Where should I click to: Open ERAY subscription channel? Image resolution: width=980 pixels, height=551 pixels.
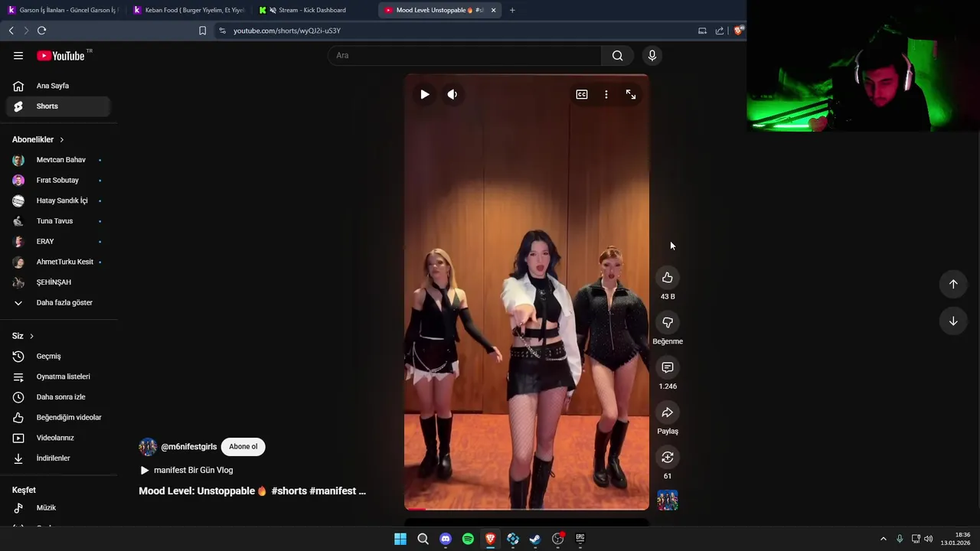58,242
